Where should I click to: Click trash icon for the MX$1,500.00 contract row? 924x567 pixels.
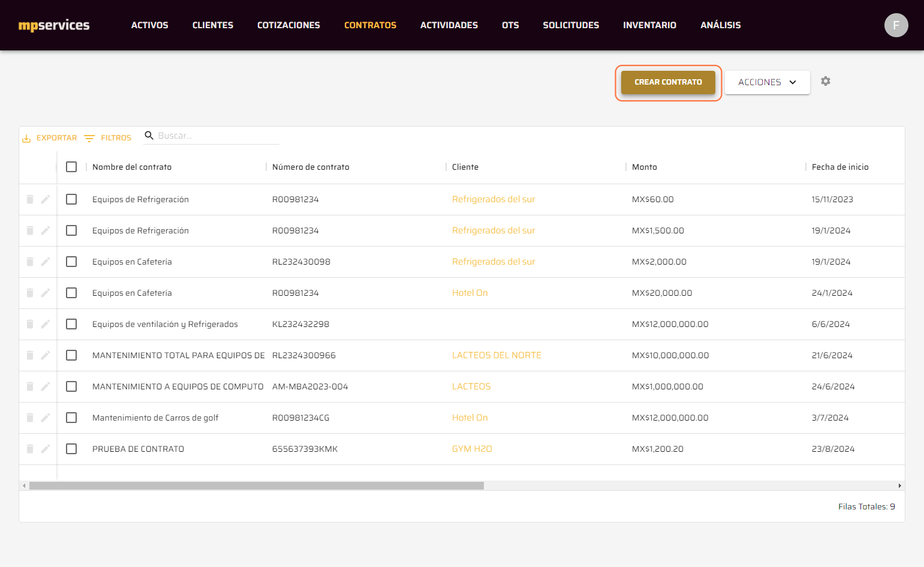click(30, 230)
